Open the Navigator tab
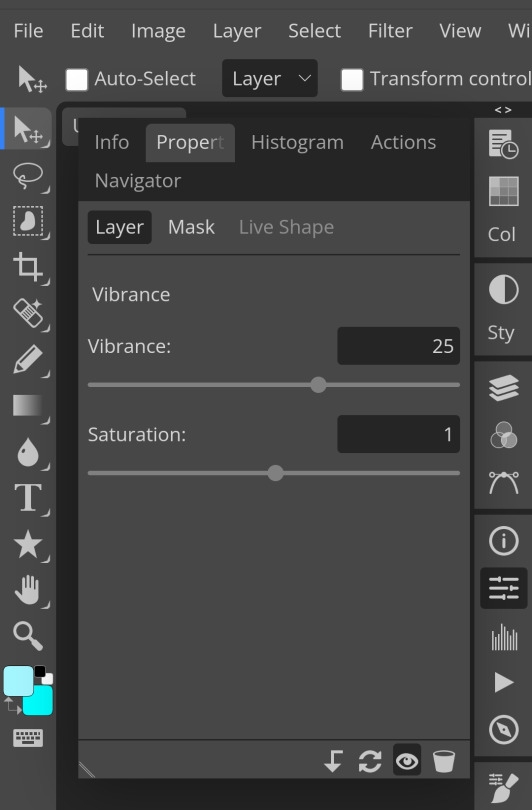532x810 pixels. coord(138,181)
